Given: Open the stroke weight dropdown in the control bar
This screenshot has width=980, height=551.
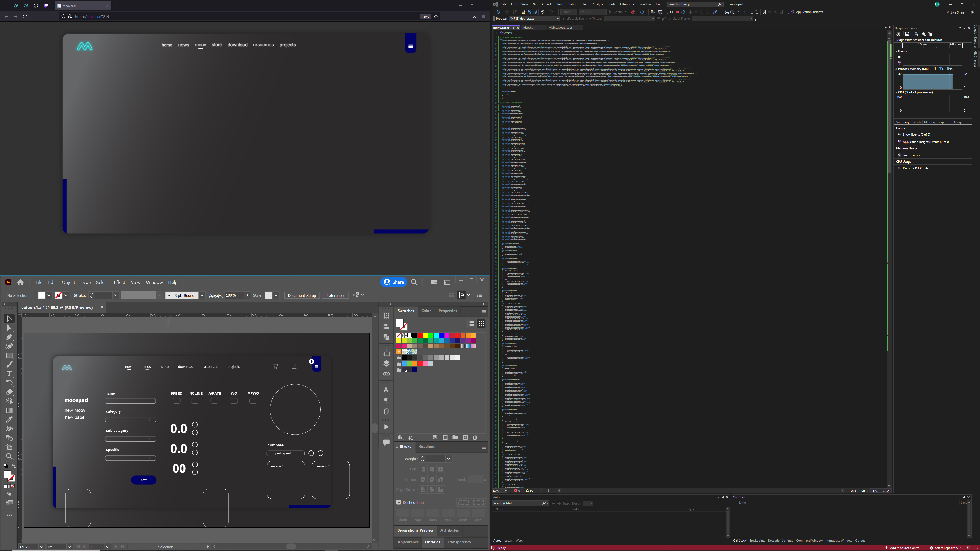Looking at the screenshot, I should (x=115, y=295).
